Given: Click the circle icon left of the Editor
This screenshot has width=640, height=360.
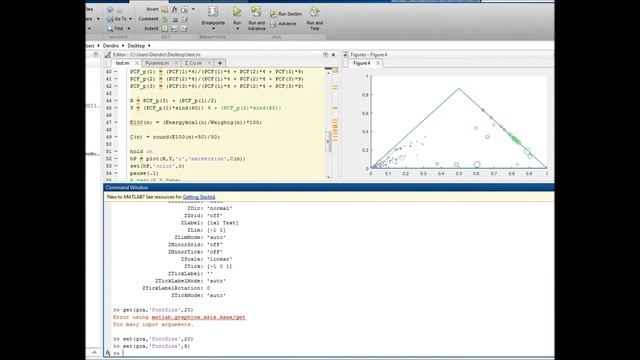Looking at the screenshot, I should 96,54.
